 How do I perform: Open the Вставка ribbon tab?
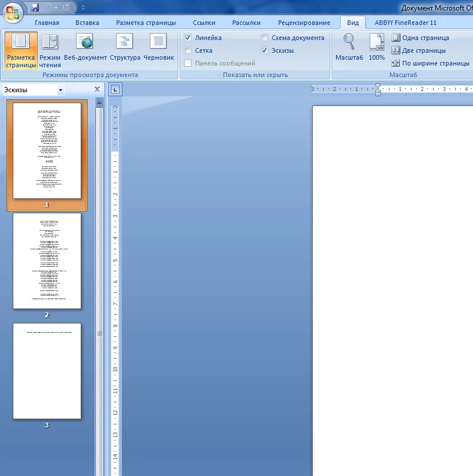coord(87,23)
